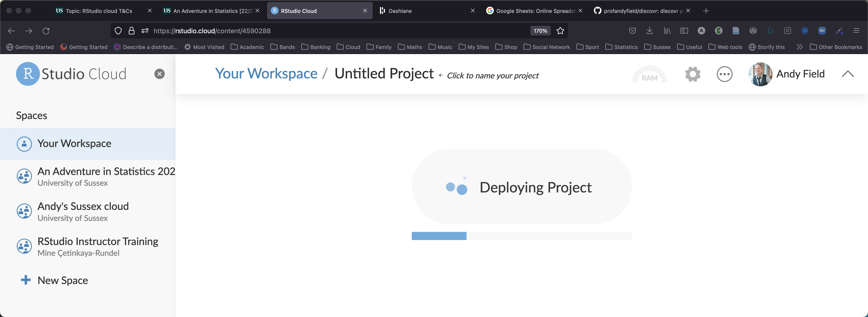Bookmark this page with star icon
868x317 pixels.
(560, 31)
